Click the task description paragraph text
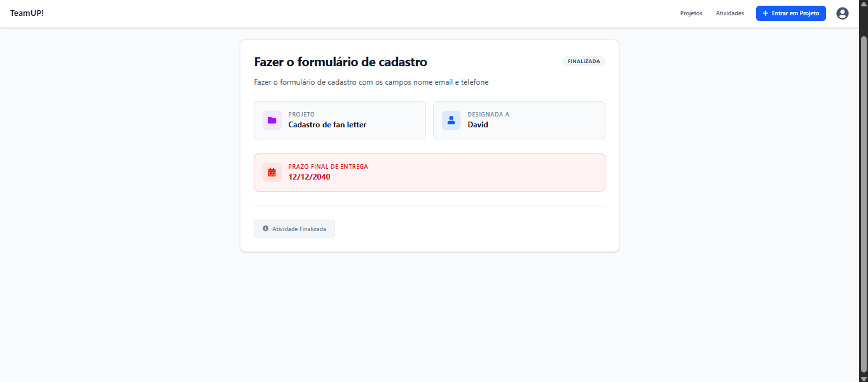Screen dimensions: 868x382 coord(371,82)
